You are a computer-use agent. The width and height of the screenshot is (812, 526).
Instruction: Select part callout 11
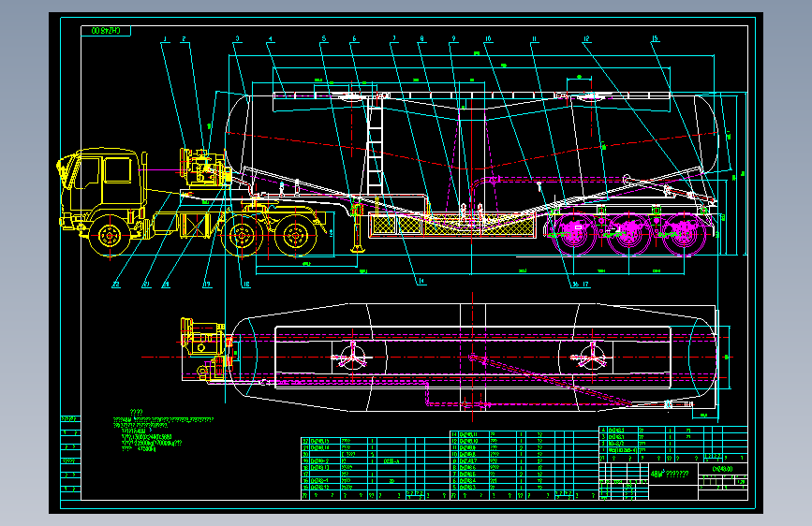(535, 39)
